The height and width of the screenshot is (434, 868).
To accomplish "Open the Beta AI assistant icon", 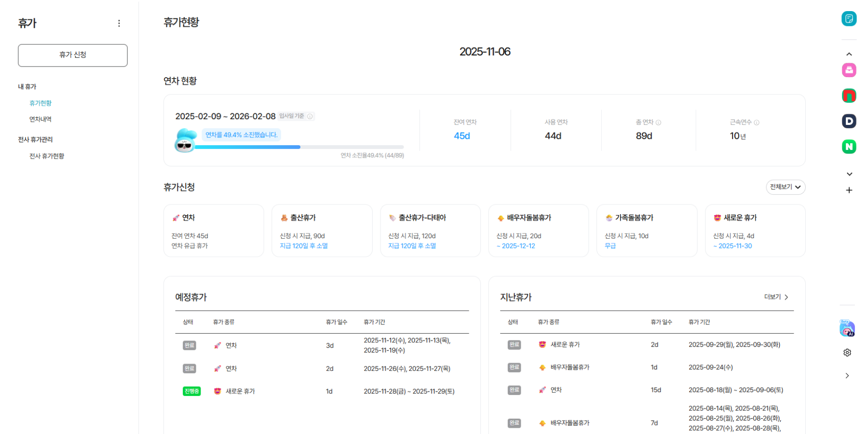I will 847,329.
